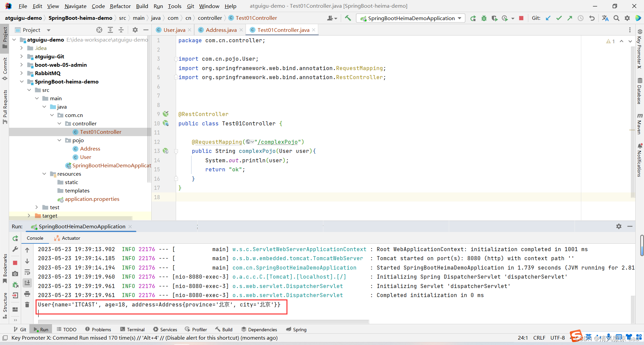
Task: Open the Tools menu
Action: [x=174, y=6]
